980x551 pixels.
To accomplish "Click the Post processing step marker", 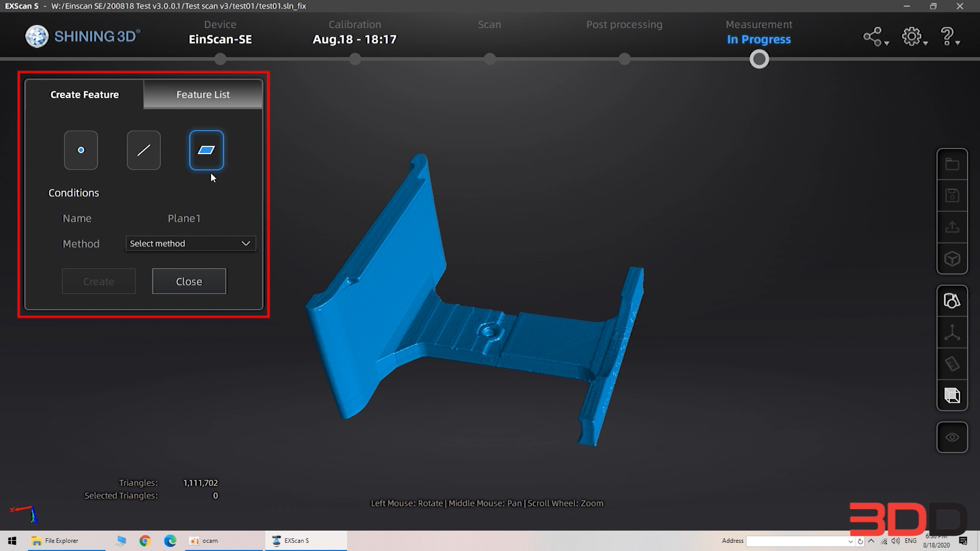I will click(624, 59).
